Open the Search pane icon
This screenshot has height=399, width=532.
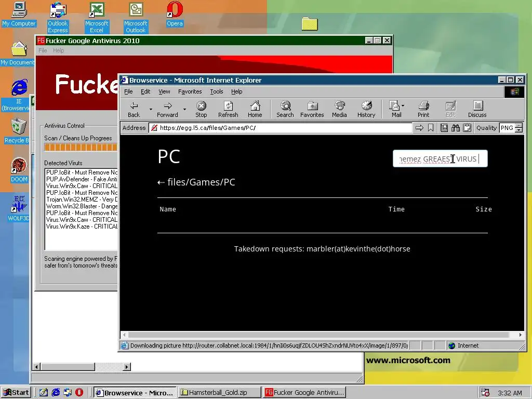pyautogui.click(x=285, y=109)
